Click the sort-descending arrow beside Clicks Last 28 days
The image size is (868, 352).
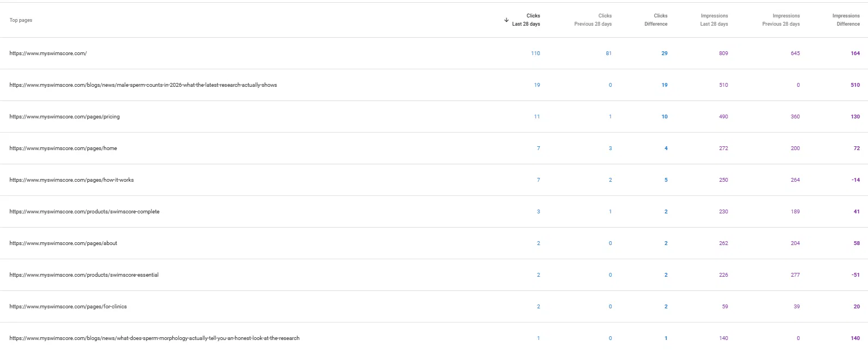(x=507, y=20)
